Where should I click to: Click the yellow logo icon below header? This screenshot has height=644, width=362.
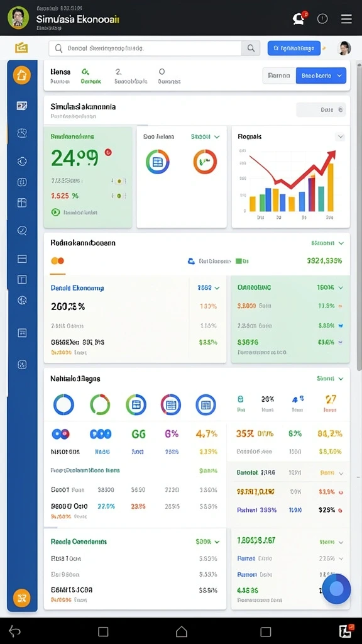tap(21, 48)
